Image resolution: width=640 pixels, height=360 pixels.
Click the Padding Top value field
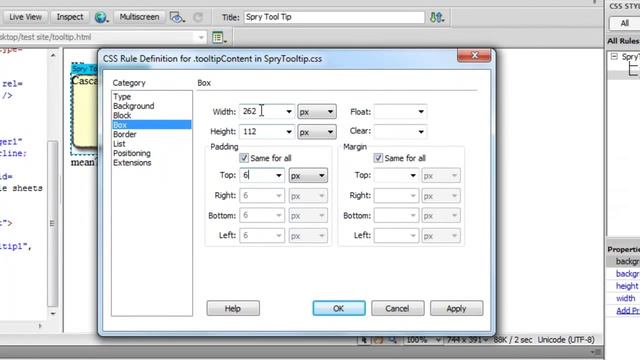click(257, 176)
